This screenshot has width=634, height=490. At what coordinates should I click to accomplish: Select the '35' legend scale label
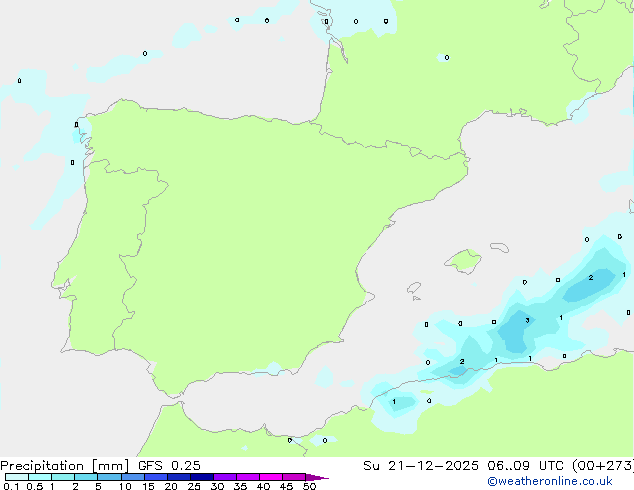tap(241, 486)
